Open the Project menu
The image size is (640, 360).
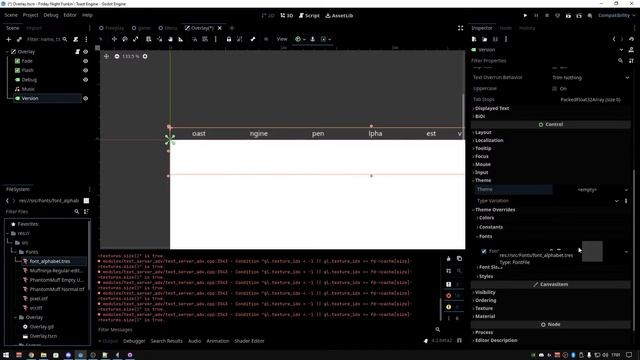pos(30,15)
